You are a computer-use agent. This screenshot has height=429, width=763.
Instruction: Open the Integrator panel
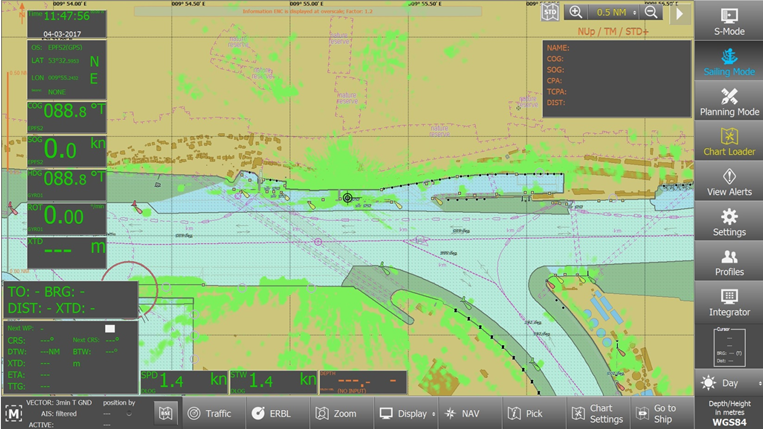[728, 302]
